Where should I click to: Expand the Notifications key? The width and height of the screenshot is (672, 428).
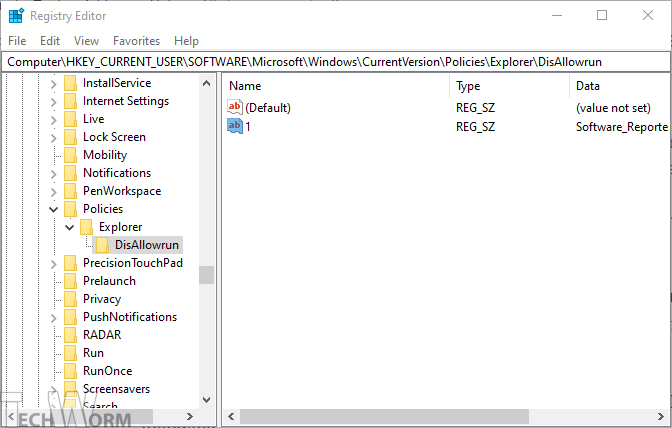54,174
